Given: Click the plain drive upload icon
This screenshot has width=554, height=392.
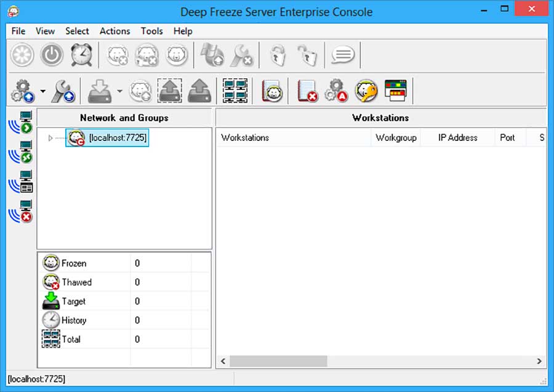Looking at the screenshot, I should (x=199, y=91).
